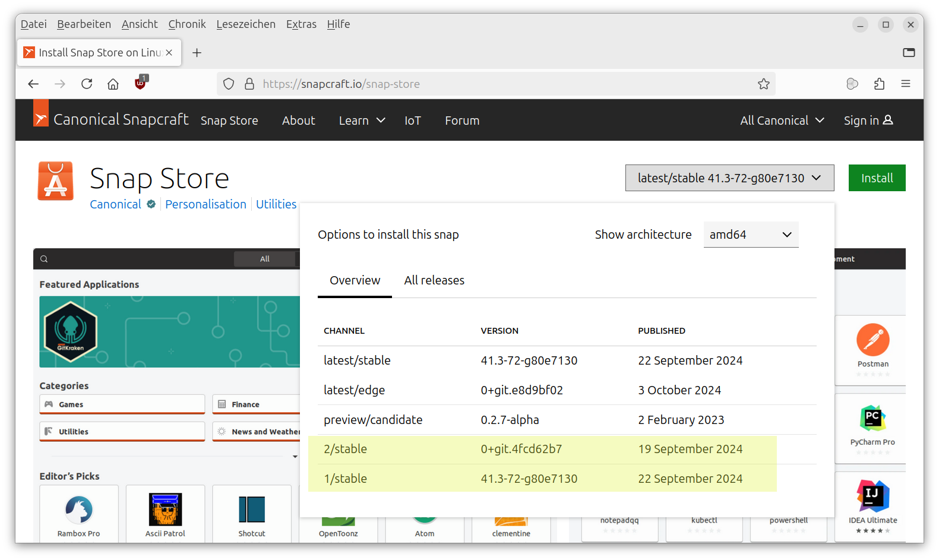
Task: Open the Utilities category link under title
Action: click(x=276, y=204)
